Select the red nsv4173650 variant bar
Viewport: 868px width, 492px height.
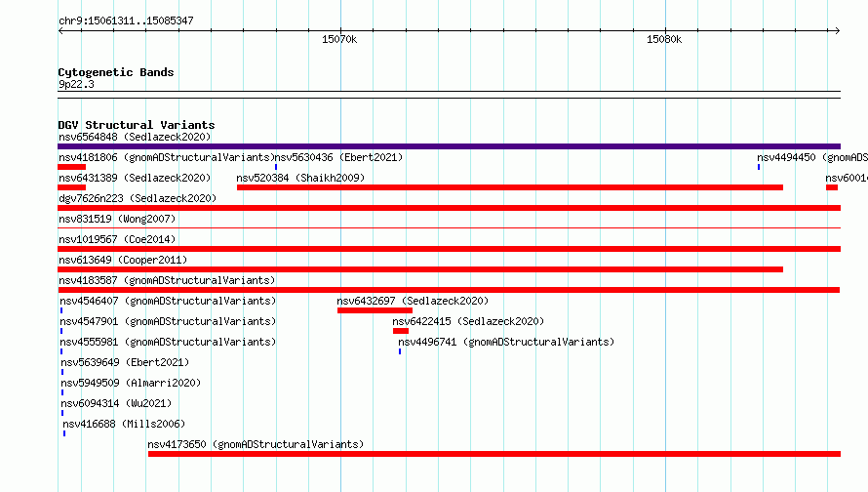[x=494, y=454]
